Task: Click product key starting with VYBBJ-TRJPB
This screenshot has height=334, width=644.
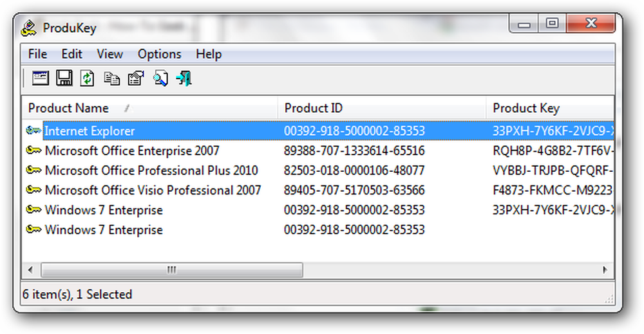Action: click(x=553, y=171)
